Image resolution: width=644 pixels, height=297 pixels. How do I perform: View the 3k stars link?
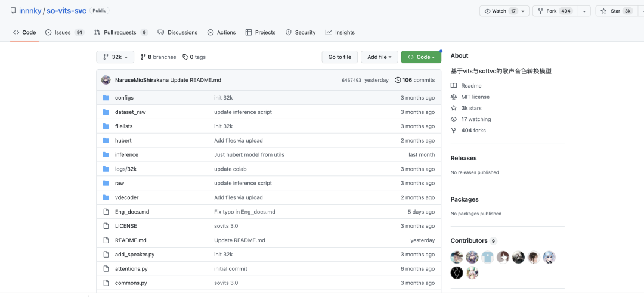coord(471,108)
